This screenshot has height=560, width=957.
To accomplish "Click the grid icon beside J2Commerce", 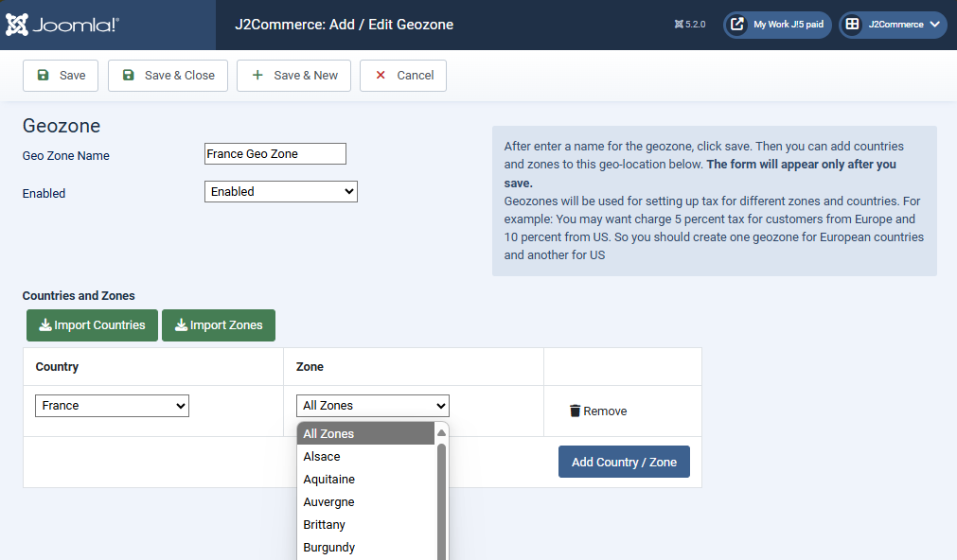I will pyautogui.click(x=852, y=25).
